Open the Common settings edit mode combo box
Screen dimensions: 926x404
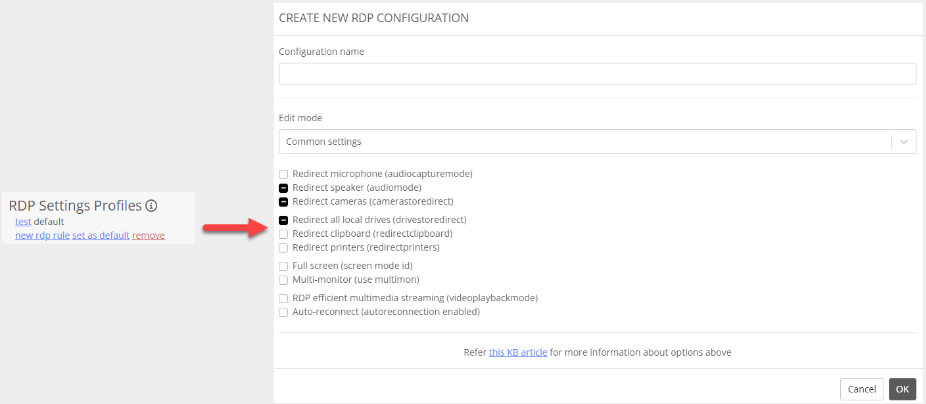pyautogui.click(x=585, y=142)
